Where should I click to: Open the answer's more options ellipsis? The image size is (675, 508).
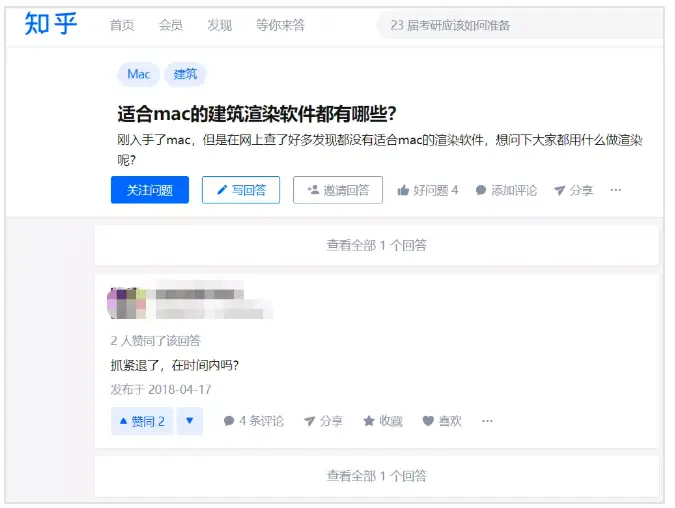487,421
